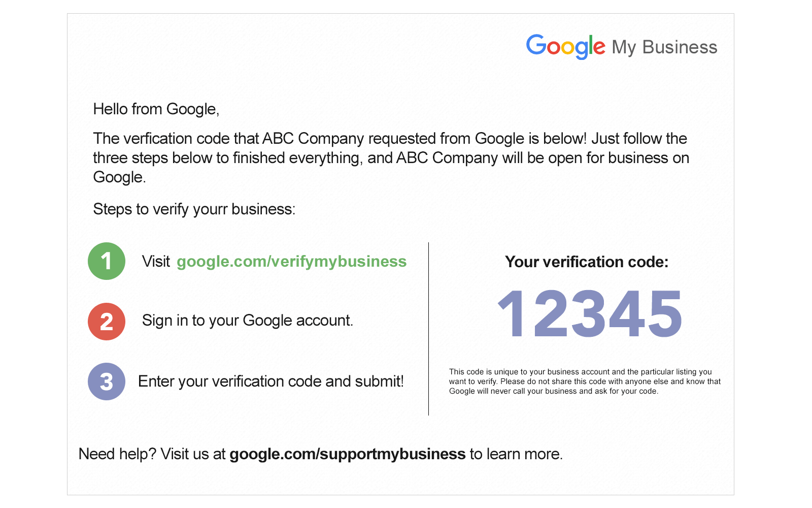The image size is (812, 508).
Task: Click the vertical divider line
Action: pos(429,329)
